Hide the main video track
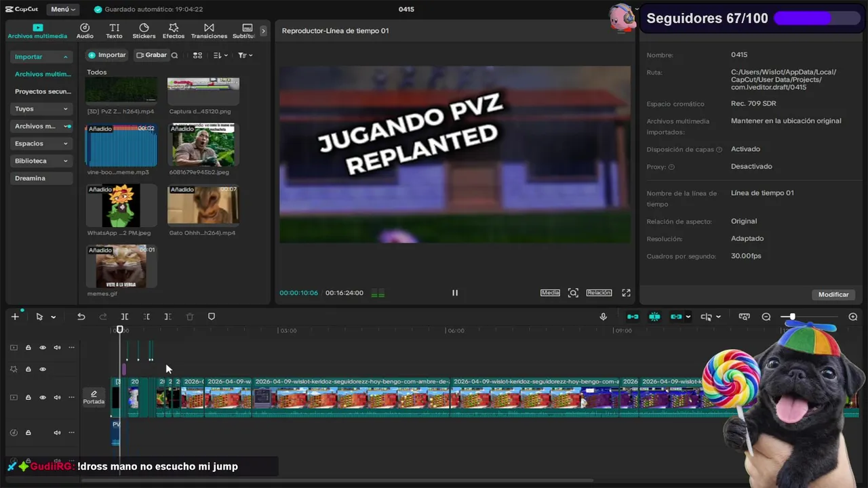This screenshot has width=868, height=488. pos(43,397)
